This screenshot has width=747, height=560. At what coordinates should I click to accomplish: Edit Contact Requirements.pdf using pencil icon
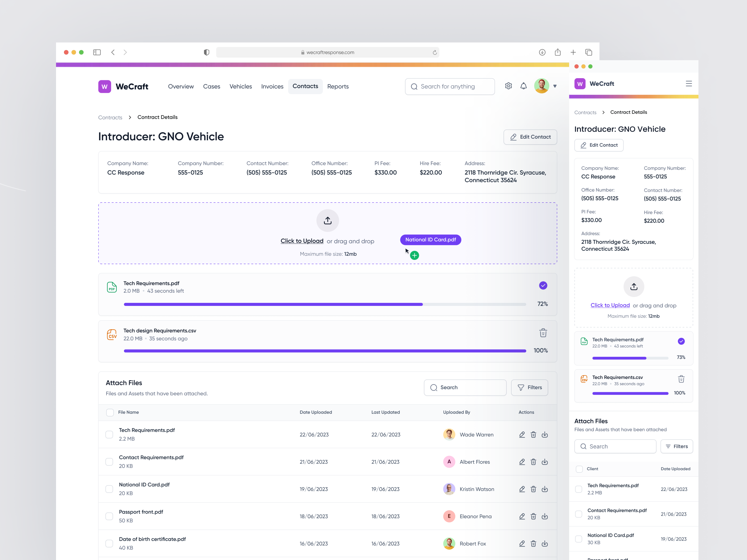[522, 462]
